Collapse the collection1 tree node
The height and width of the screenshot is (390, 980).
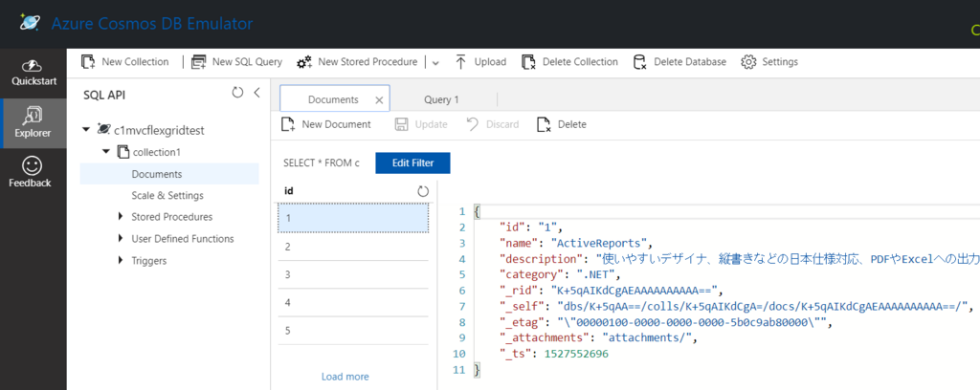(106, 152)
